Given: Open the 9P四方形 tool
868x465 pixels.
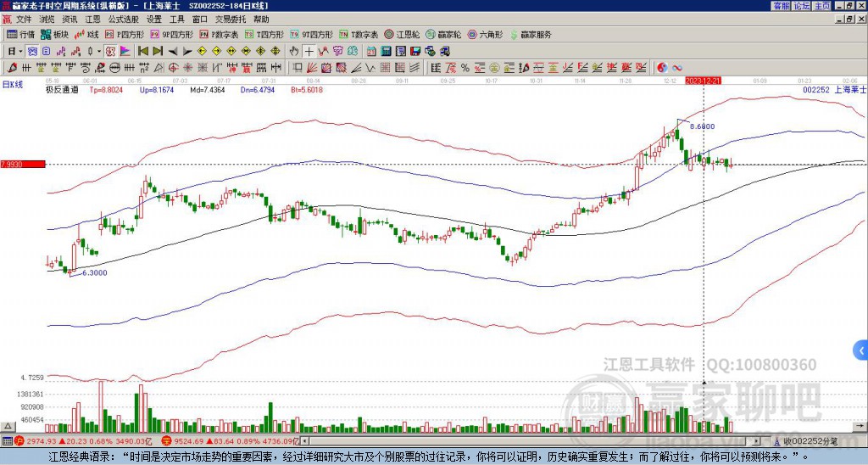Looking at the screenshot, I should 172,34.
